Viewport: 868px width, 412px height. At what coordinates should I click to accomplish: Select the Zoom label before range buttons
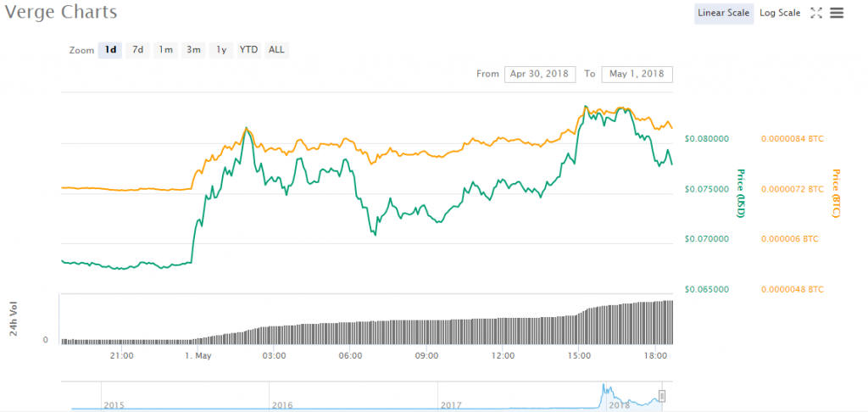(x=81, y=50)
